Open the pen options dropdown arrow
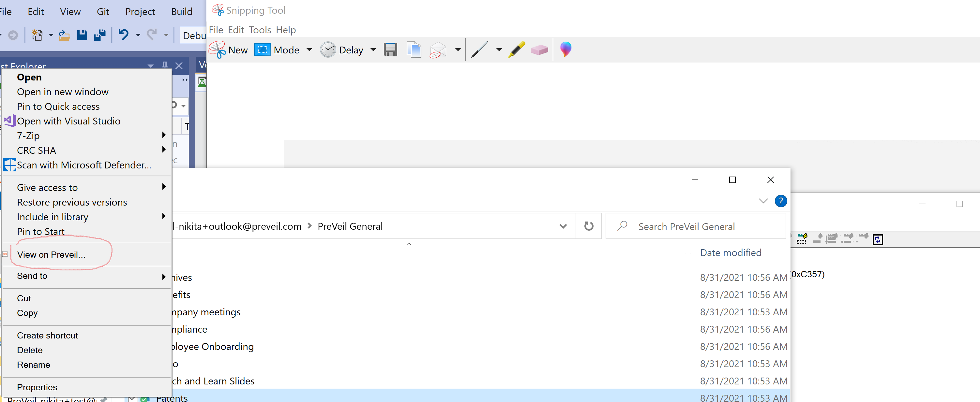This screenshot has width=980, height=402. [x=499, y=50]
